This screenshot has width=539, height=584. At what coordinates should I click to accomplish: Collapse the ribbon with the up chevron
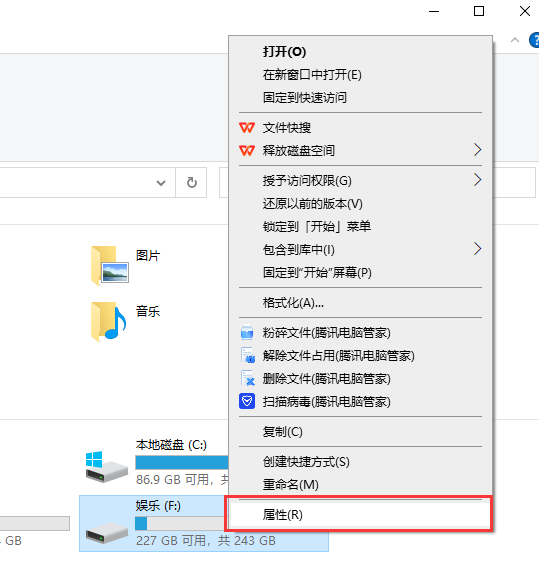(x=515, y=40)
